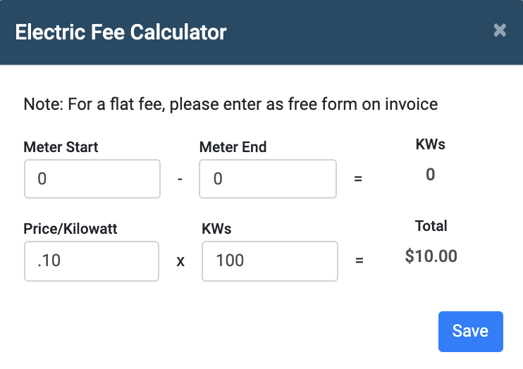This screenshot has width=523, height=369.
Task: Click the KWs label above the 100 field
Action: [x=216, y=229]
